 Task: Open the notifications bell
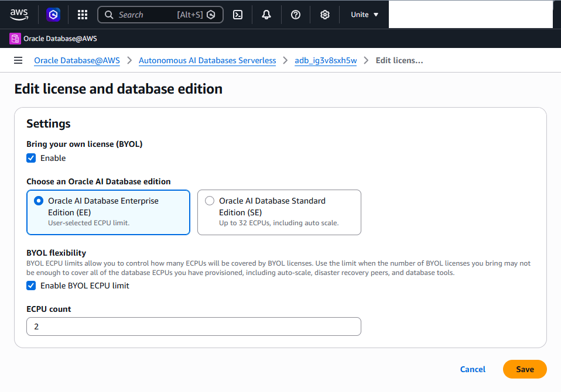[266, 15]
